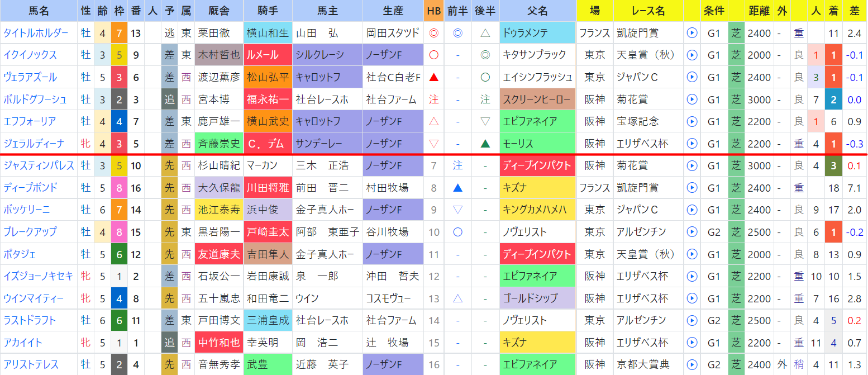
Task: Select trainer cell 中竹和也
Action: pyautogui.click(x=218, y=343)
